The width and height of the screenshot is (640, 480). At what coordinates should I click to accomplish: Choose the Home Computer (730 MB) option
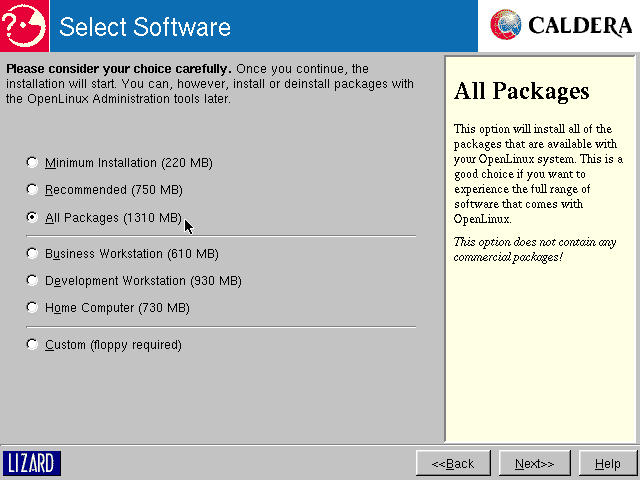click(x=33, y=308)
